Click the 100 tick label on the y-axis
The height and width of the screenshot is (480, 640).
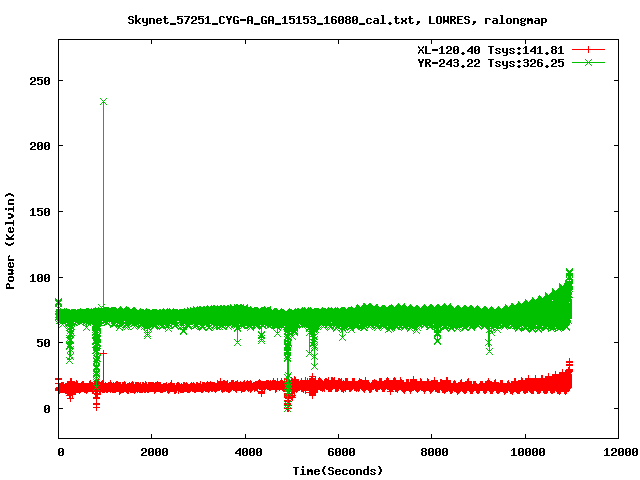40,278
